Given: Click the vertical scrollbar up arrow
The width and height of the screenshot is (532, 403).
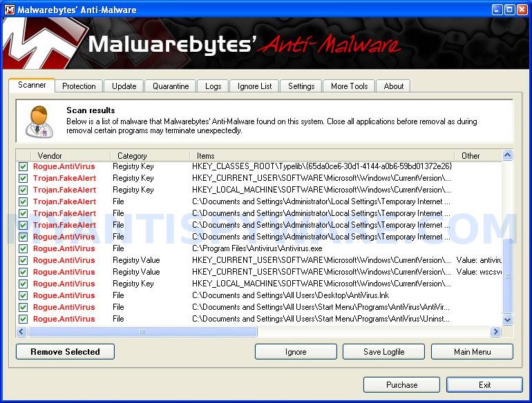Looking at the screenshot, I should pos(507,155).
